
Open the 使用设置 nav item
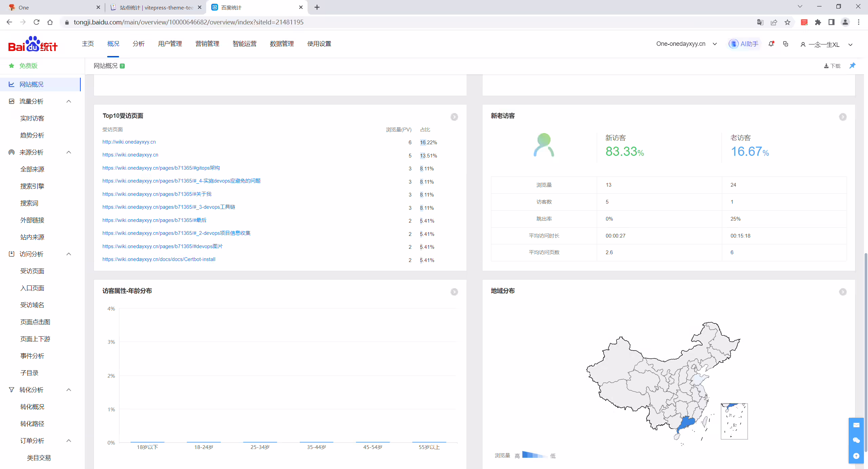coord(319,44)
